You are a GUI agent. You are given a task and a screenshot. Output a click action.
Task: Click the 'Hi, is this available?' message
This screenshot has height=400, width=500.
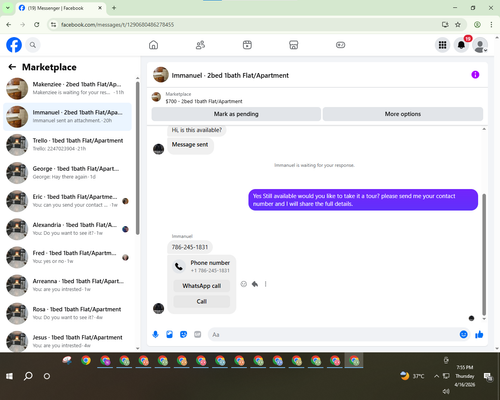point(197,130)
